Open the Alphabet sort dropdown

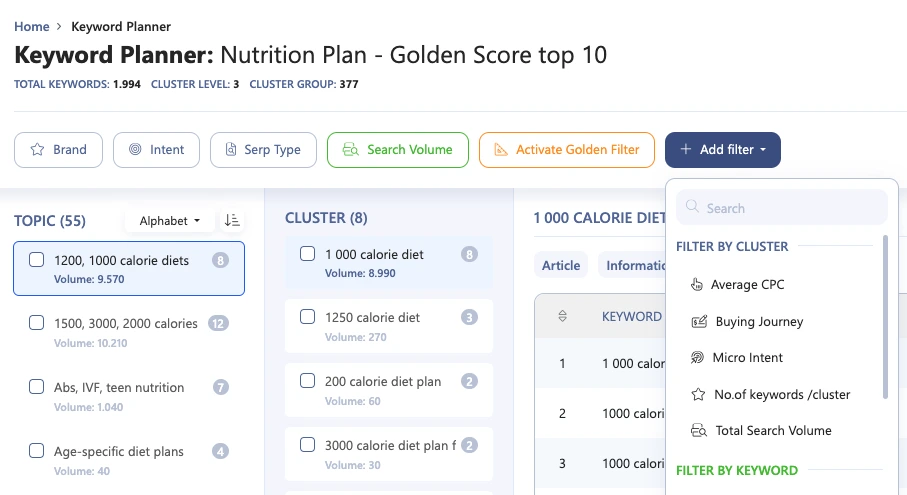click(169, 220)
